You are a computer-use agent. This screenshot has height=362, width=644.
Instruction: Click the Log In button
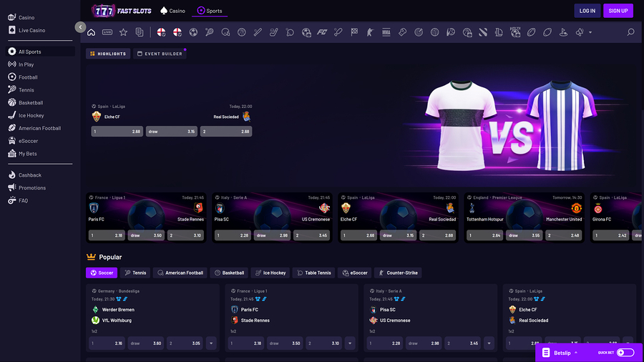(587, 11)
